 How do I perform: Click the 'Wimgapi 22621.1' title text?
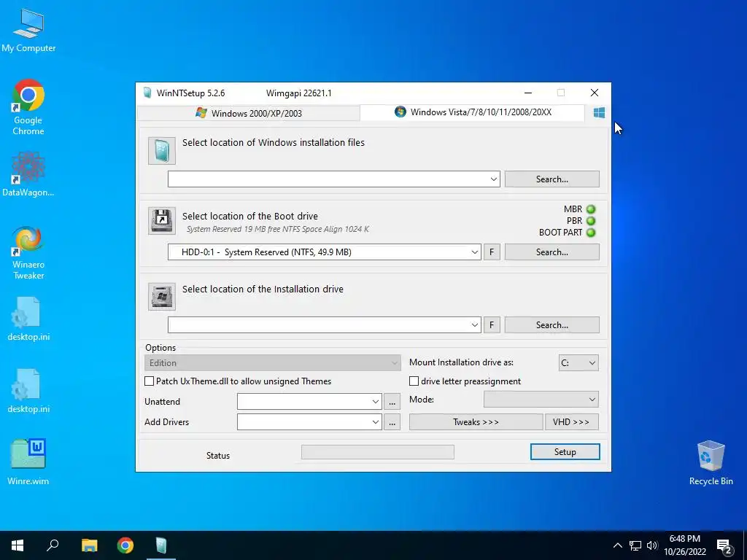298,93
